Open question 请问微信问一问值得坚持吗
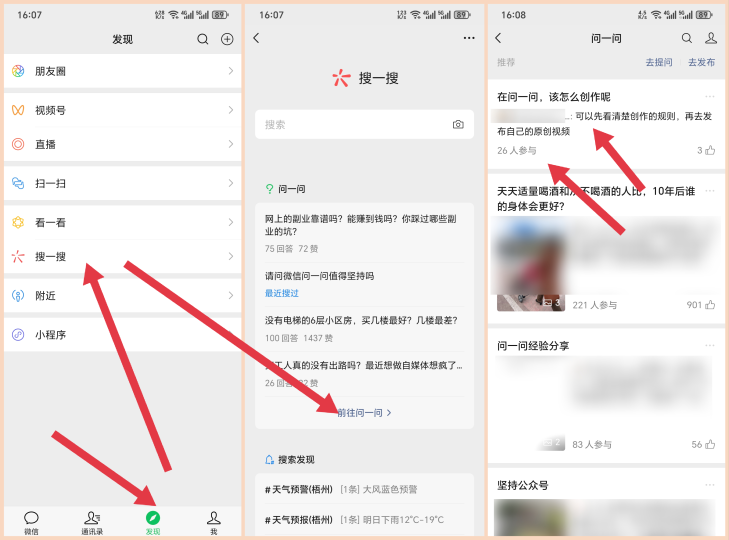Viewport: 729px width, 540px height. pyautogui.click(x=319, y=276)
